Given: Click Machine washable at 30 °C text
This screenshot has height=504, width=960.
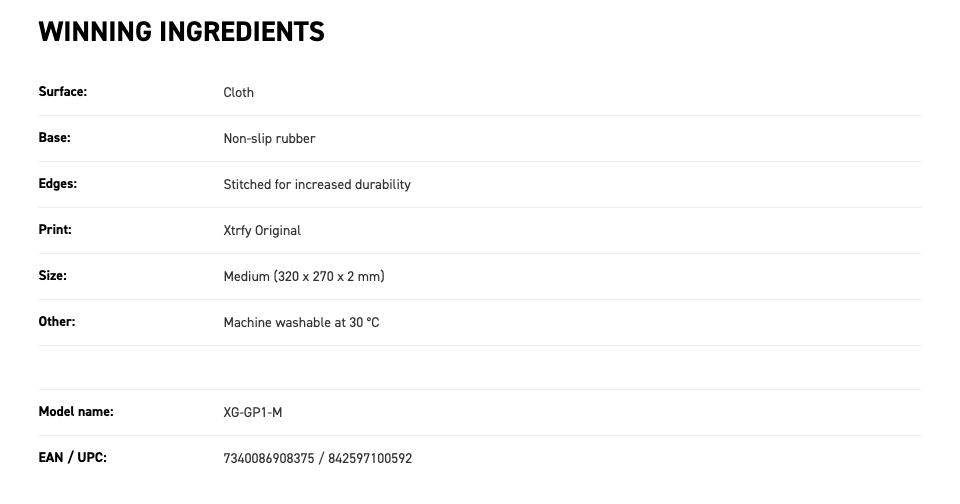Looking at the screenshot, I should point(301,322).
